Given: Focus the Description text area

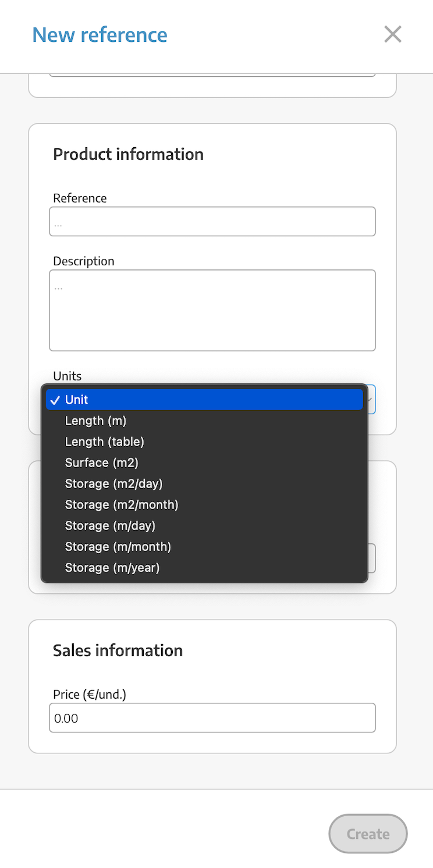Looking at the screenshot, I should coord(212,310).
